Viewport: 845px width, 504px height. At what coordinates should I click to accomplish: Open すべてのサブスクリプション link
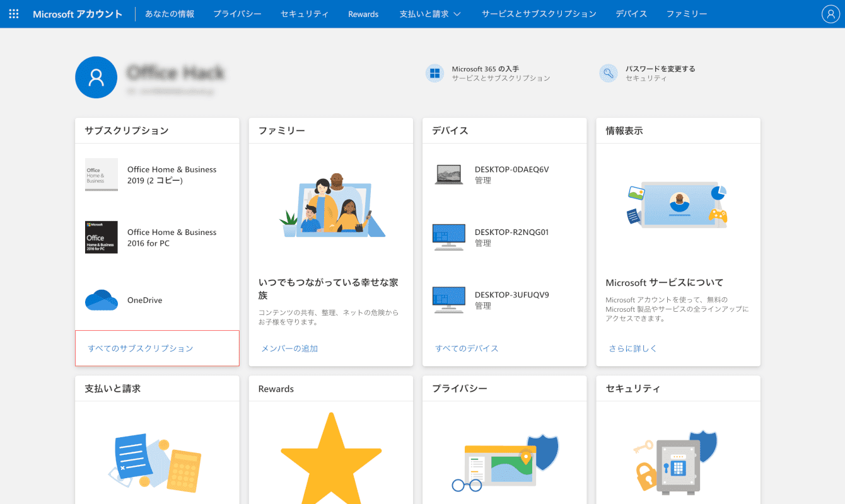141,348
